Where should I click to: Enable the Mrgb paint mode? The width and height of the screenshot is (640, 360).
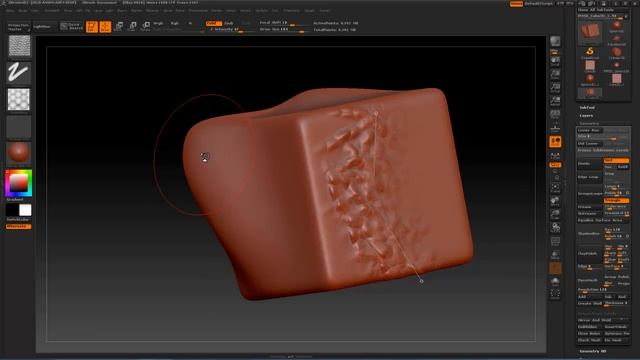pos(158,24)
